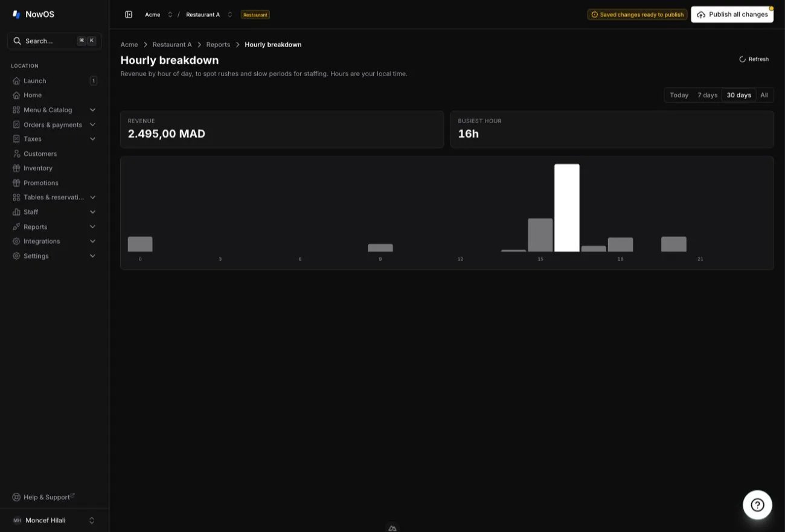Open the Promotions menu item
This screenshot has width=785, height=532.
coord(54,183)
